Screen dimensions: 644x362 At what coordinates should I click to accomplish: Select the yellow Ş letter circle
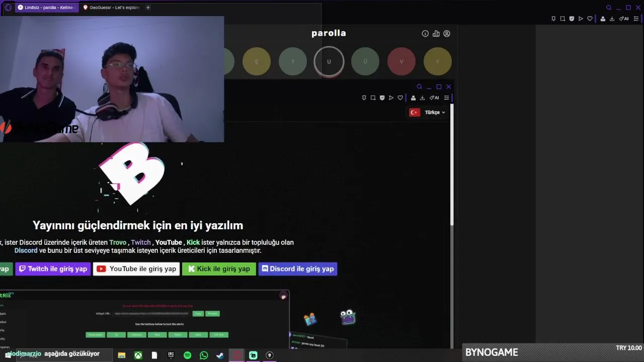[257, 61]
